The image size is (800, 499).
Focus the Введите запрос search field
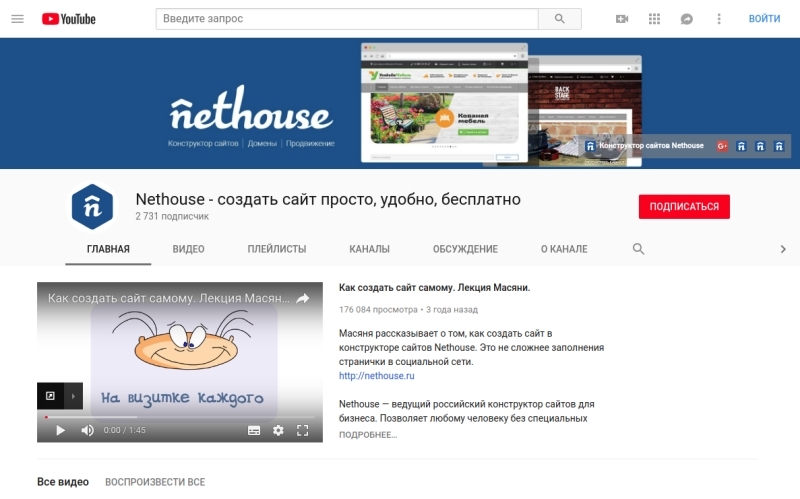click(x=347, y=19)
